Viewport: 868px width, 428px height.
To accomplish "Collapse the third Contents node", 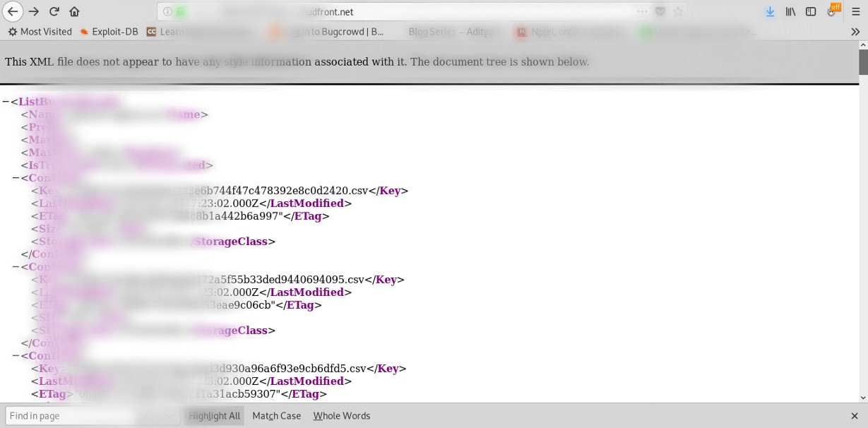I will pyautogui.click(x=16, y=356).
